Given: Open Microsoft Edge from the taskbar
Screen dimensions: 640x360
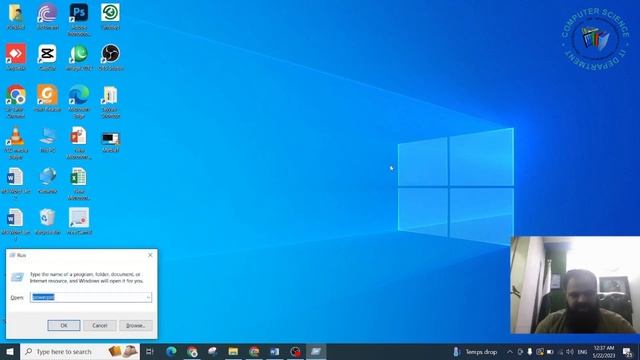Looking at the screenshot, I should coord(171,351).
